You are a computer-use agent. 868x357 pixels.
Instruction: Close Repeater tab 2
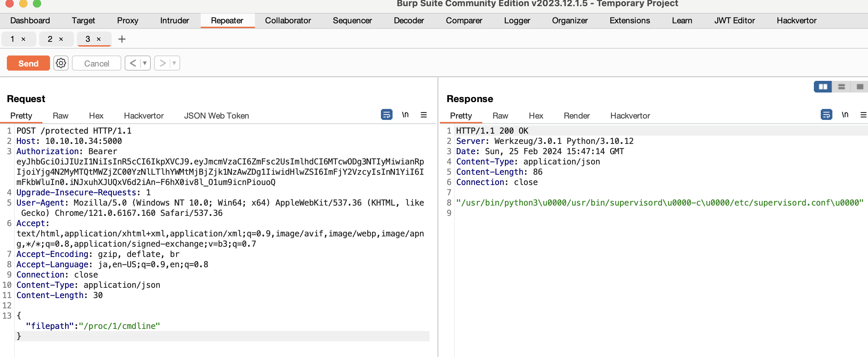click(61, 39)
